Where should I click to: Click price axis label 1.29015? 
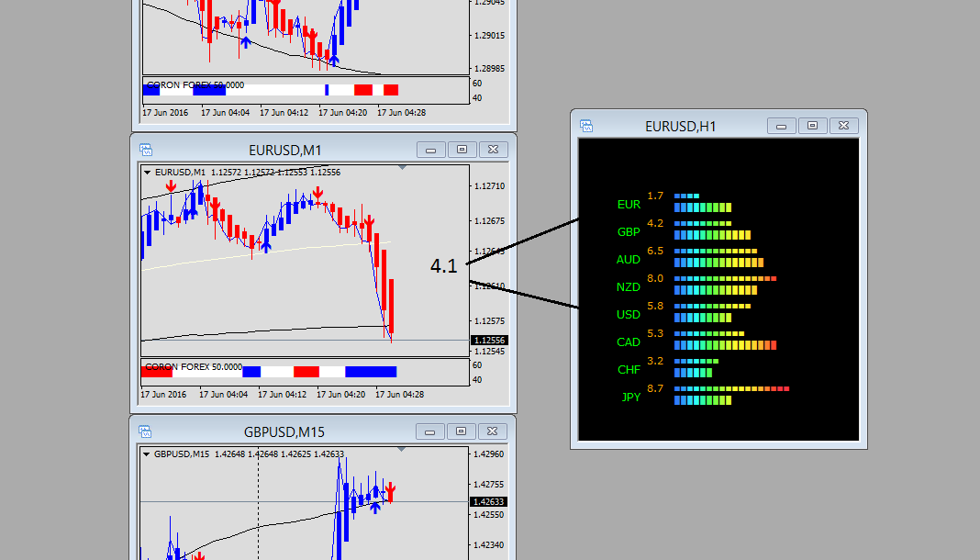490,36
